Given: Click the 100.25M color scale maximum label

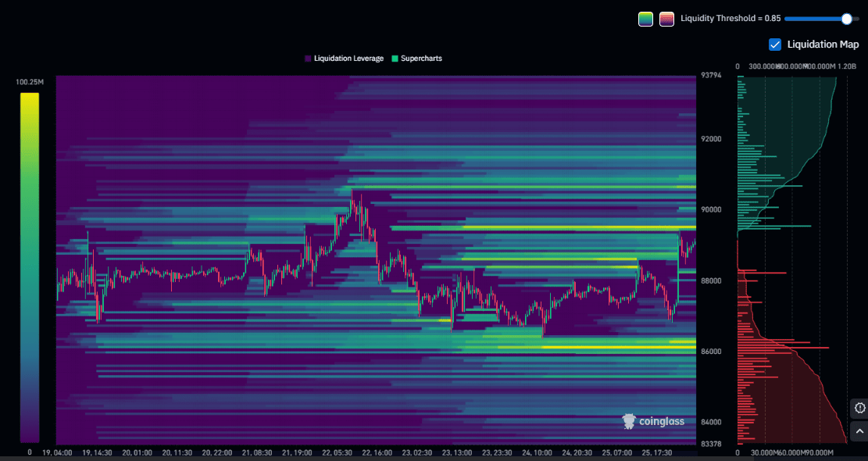Looking at the screenshot, I should (30, 82).
